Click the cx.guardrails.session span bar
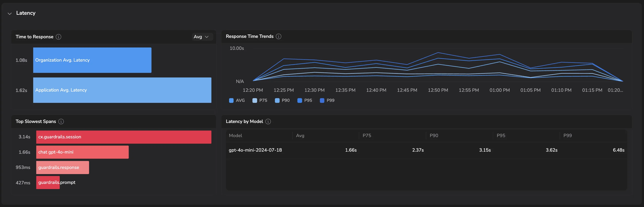This screenshot has width=644, height=207. pyautogui.click(x=124, y=137)
